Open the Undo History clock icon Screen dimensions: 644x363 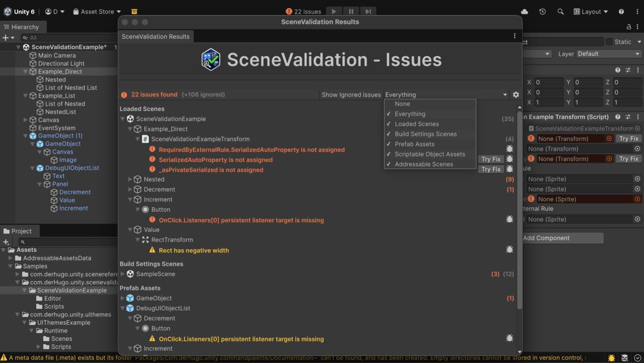point(543,11)
